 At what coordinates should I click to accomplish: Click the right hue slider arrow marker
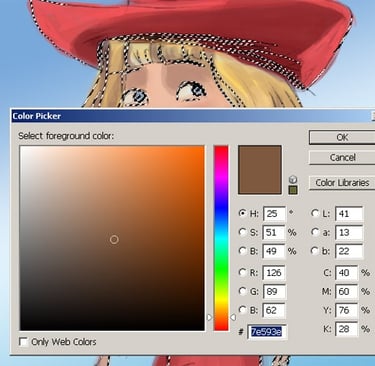click(233, 317)
